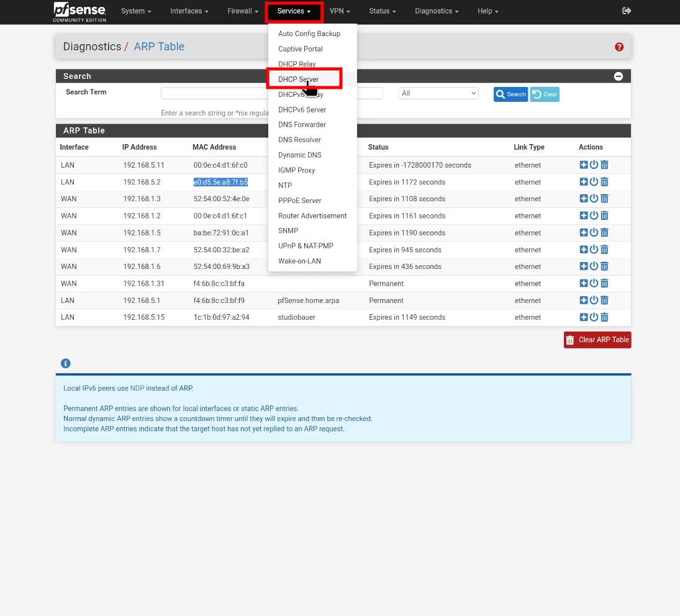The image size is (680, 616).
Task: Delete ARP entry for 192.168.1.31
Action: (604, 283)
